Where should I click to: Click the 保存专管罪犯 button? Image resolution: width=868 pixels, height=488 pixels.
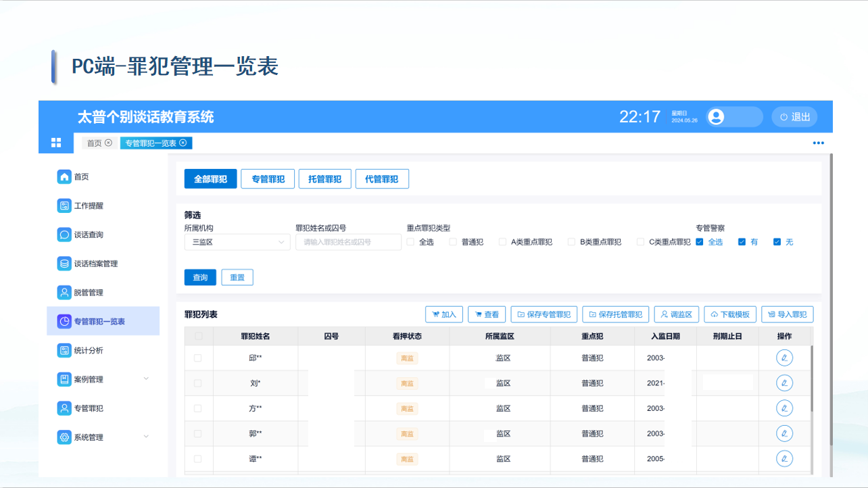[544, 314]
